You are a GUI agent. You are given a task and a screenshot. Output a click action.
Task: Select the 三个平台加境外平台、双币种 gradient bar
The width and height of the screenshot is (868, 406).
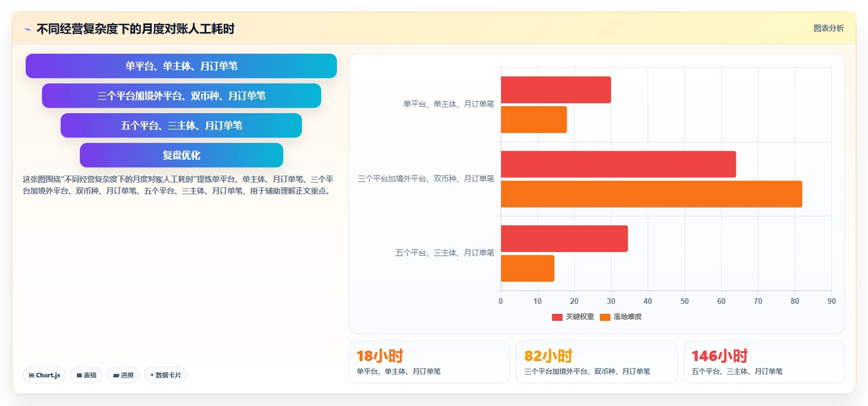coord(181,96)
